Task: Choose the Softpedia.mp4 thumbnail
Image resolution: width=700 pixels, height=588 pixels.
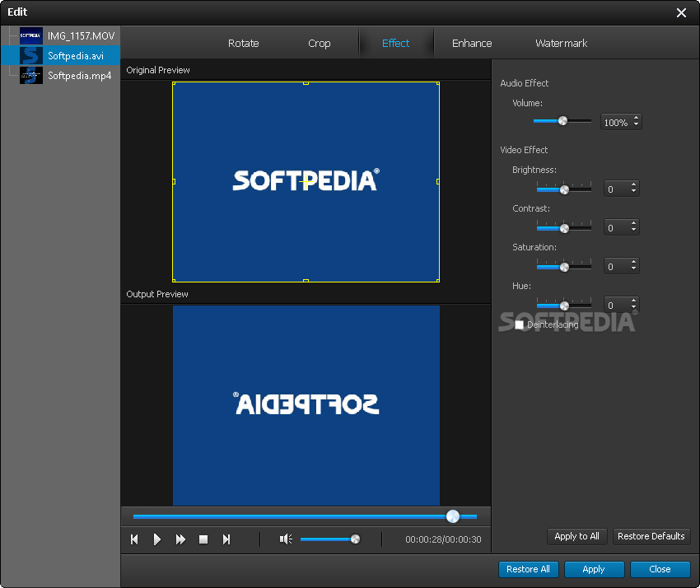Action: pos(31,75)
